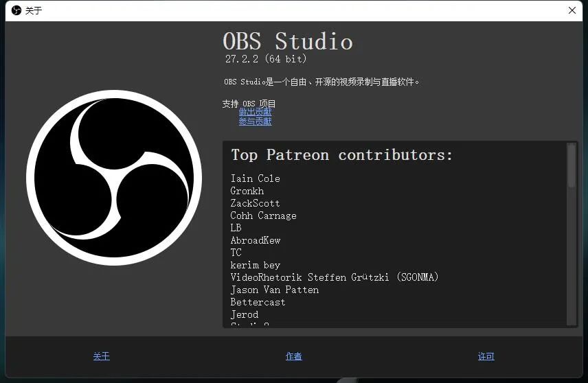This screenshot has width=588, height=383.
Task: Select contributor LB
Action: click(236, 228)
